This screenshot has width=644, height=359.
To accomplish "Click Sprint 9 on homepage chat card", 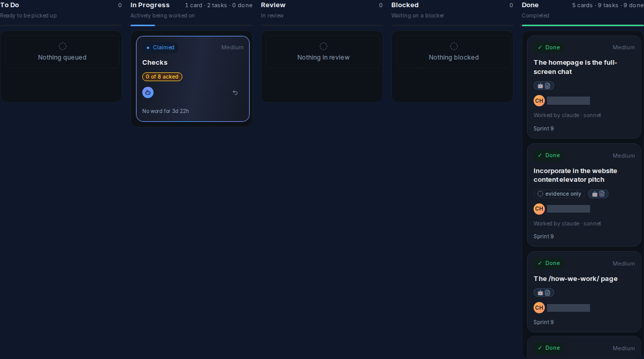I will pos(544,128).
